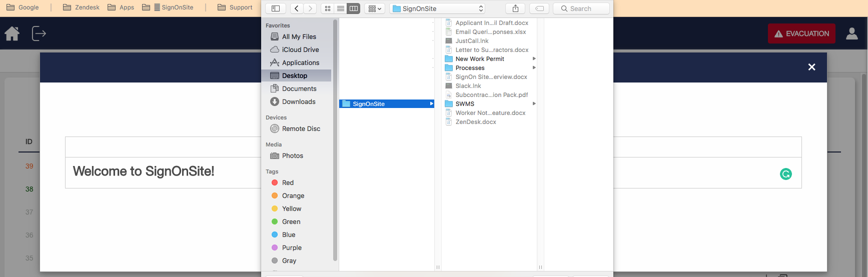
Task: Select Worker Not...eature.docx file
Action: (490, 113)
